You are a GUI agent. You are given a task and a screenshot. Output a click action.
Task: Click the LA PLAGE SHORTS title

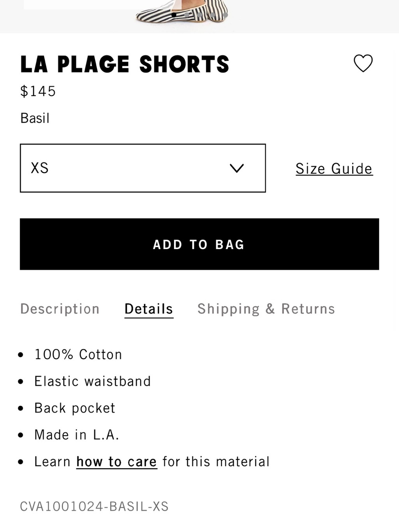(x=125, y=64)
